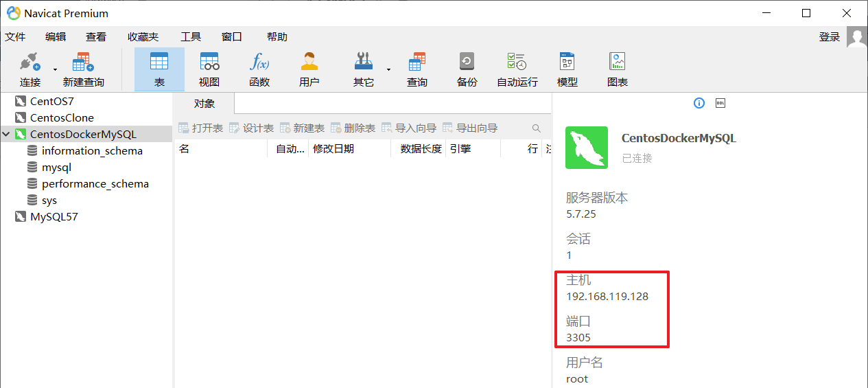Click the Navicat Premium app icon in title bar
The height and width of the screenshot is (388, 868).
pyautogui.click(x=12, y=12)
